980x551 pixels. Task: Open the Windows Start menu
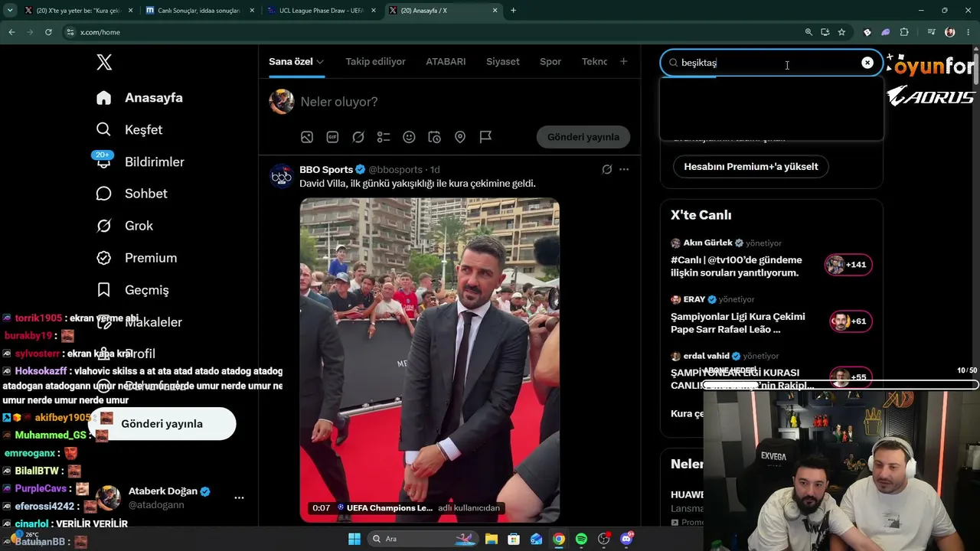tap(354, 539)
